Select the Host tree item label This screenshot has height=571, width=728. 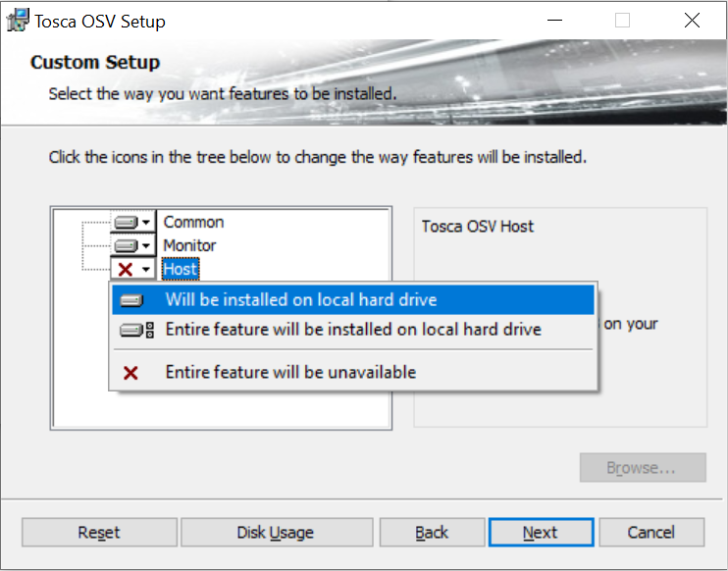[x=181, y=269]
